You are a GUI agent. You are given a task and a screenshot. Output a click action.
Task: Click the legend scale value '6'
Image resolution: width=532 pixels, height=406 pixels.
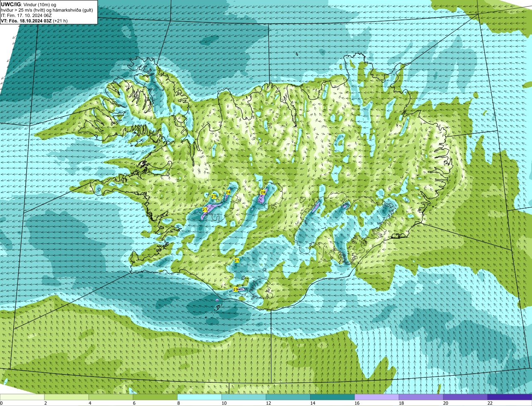(134, 403)
